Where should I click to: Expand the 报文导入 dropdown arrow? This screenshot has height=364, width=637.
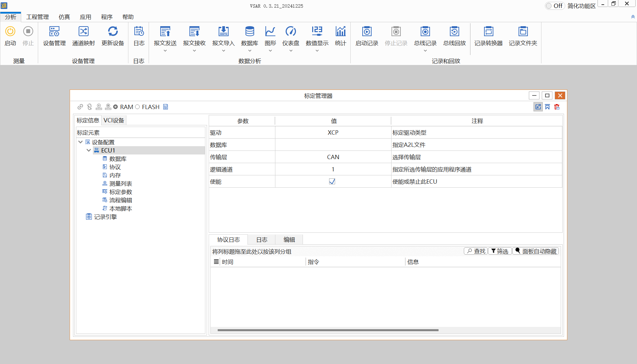click(x=224, y=51)
